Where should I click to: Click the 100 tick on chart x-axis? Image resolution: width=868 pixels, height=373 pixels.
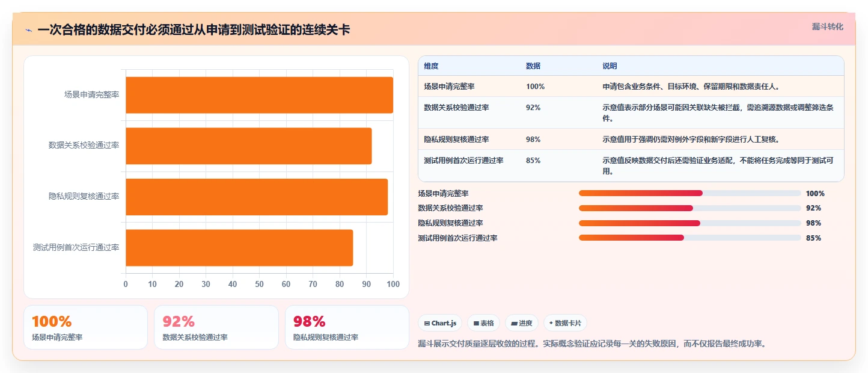tap(393, 284)
